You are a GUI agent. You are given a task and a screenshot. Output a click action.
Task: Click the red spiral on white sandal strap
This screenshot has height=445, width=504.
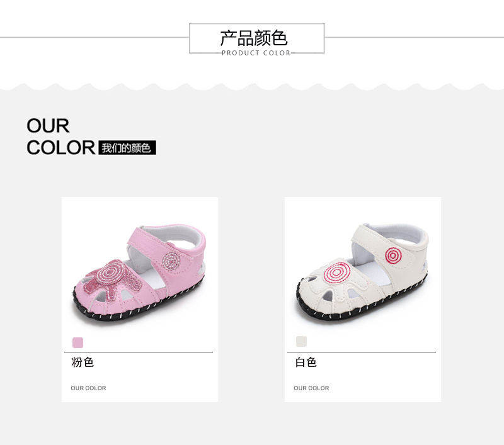point(393,256)
